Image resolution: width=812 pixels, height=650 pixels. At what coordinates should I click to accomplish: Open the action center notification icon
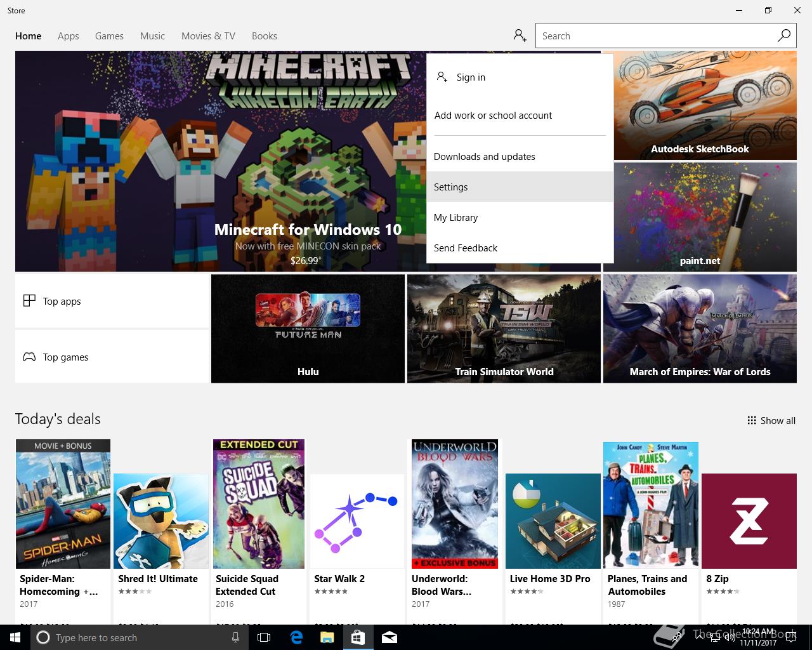point(790,637)
